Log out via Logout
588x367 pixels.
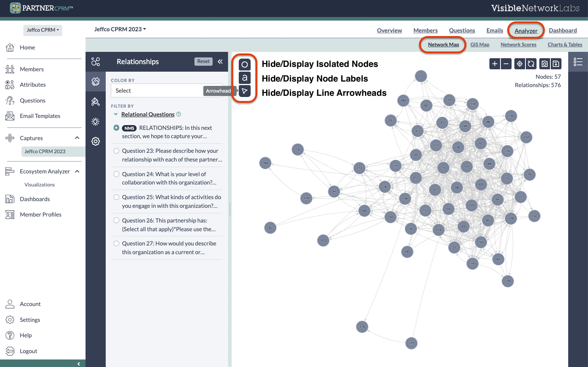pos(29,351)
